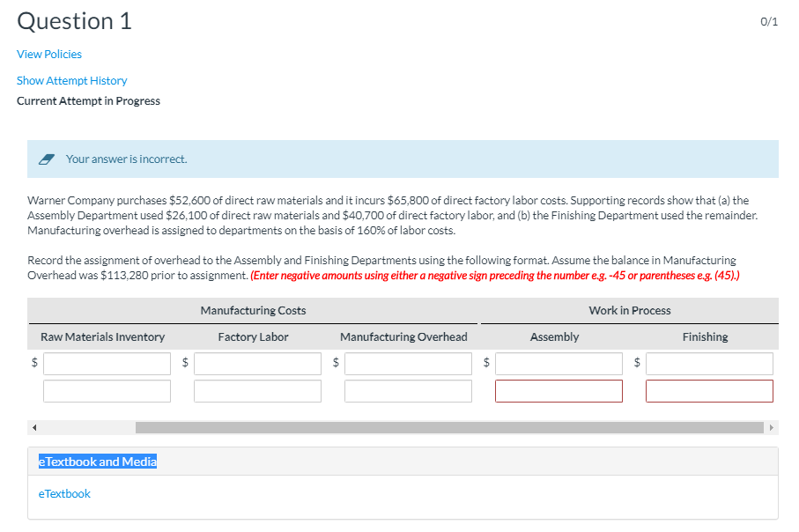Click the eTextbook link
This screenshot has width=799, height=532.
[64, 493]
